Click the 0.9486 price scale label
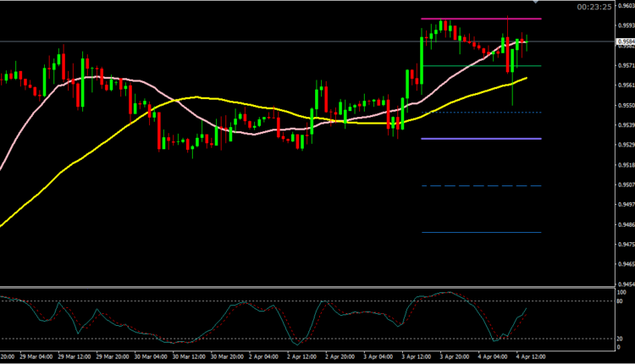This screenshot has height=364, width=635. (623, 225)
